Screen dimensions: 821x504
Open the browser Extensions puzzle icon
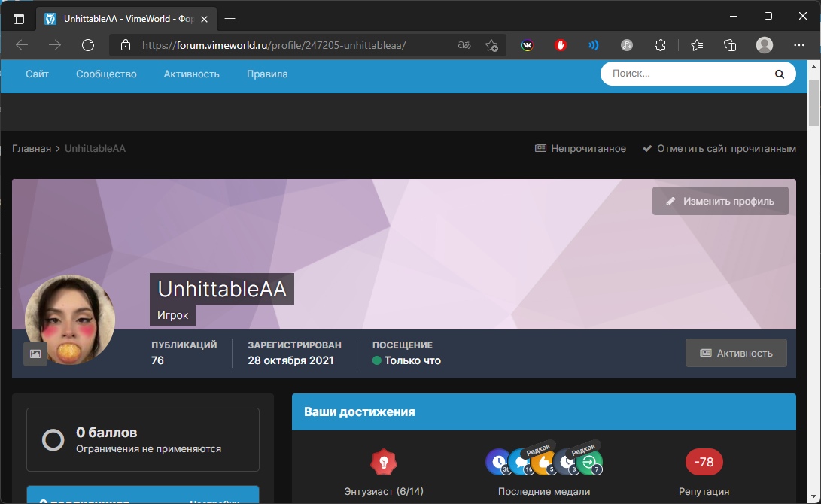pyautogui.click(x=660, y=45)
